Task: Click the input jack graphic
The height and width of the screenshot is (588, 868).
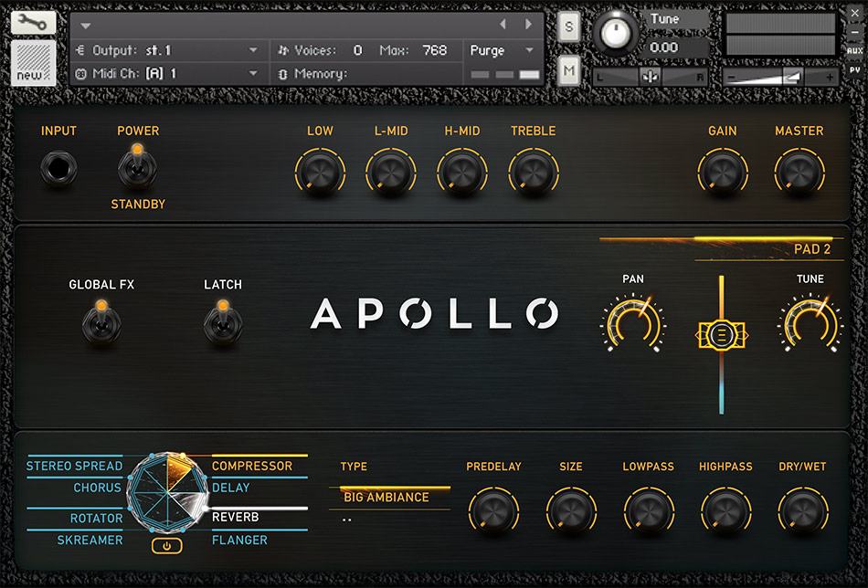Action: pyautogui.click(x=58, y=169)
